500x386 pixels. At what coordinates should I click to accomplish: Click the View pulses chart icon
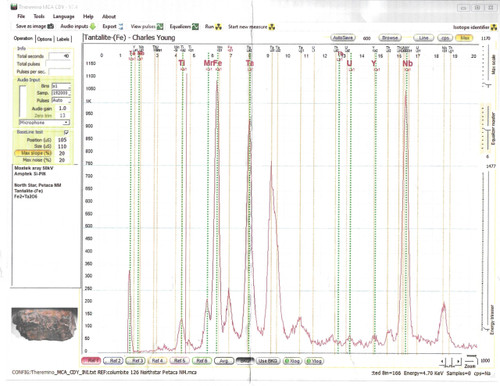point(160,26)
